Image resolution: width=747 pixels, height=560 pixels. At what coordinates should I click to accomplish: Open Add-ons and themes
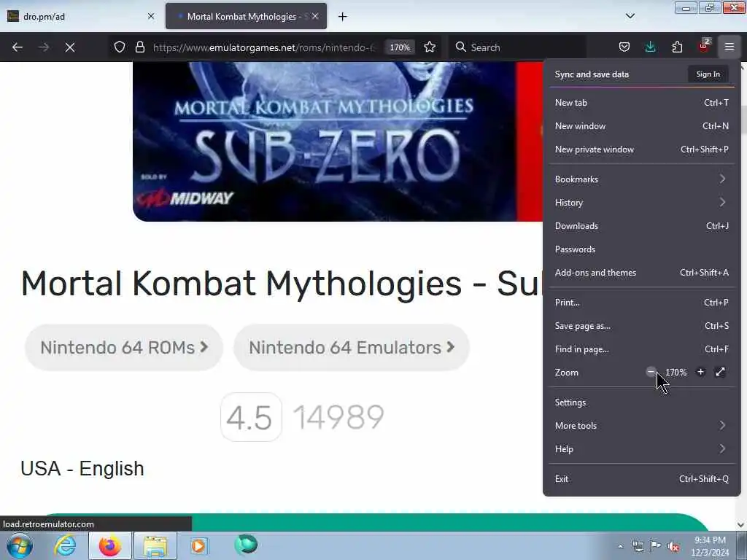click(x=642, y=273)
